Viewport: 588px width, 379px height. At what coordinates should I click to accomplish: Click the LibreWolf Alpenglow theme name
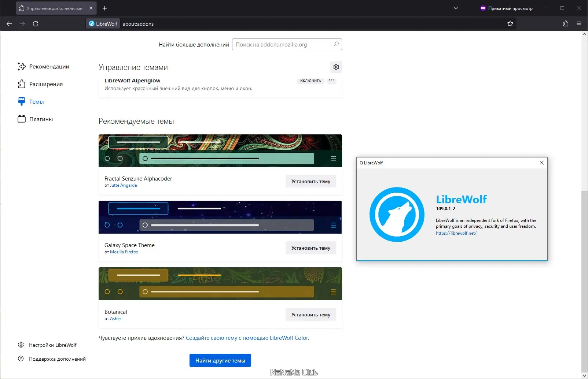pos(132,81)
